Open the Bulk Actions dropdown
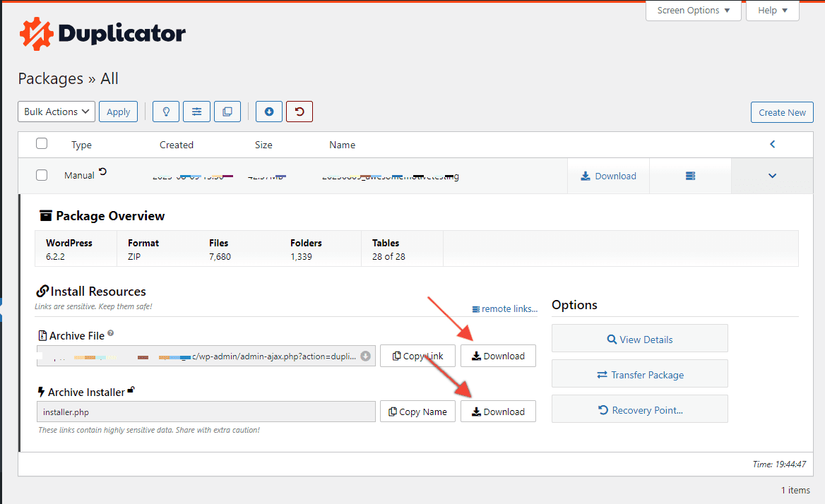 [57, 112]
